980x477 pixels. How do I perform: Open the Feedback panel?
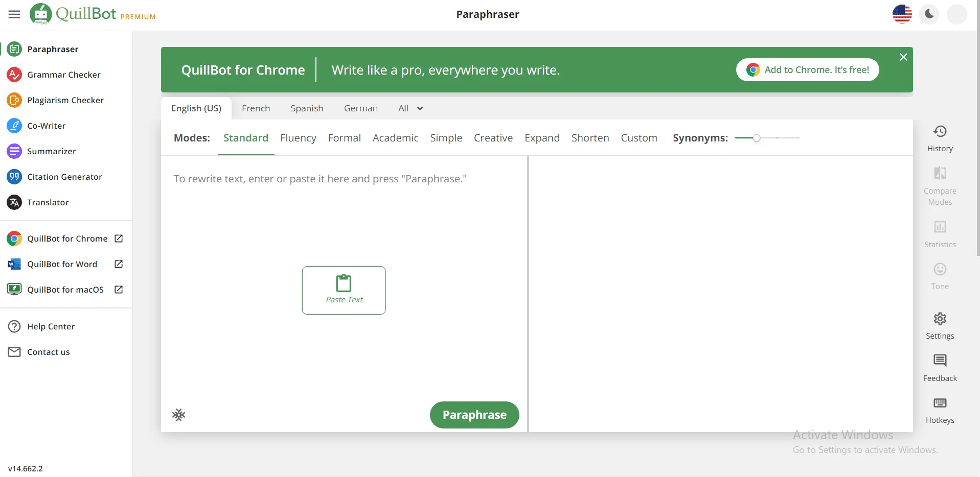coord(940,368)
